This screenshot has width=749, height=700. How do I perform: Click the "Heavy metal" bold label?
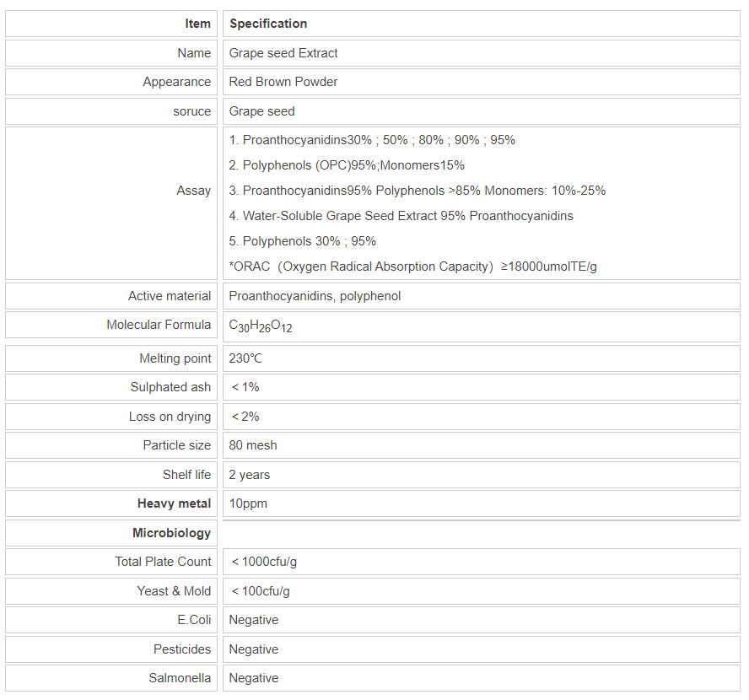point(174,503)
